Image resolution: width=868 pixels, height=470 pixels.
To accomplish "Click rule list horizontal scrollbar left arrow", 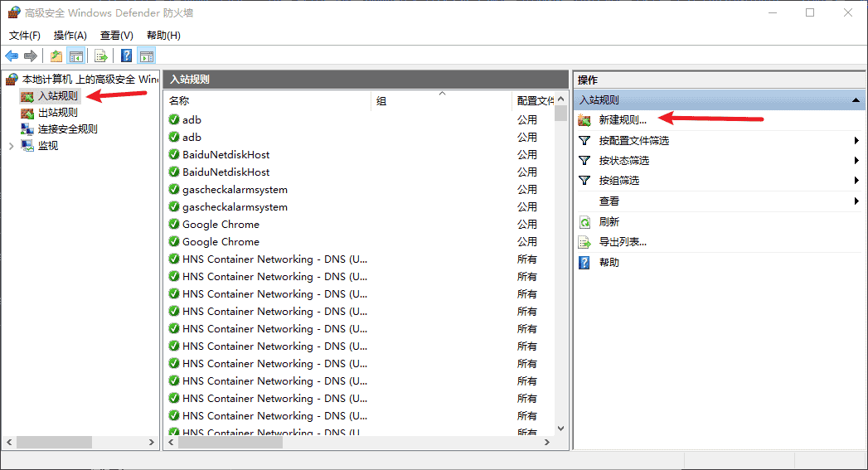I will point(171,443).
